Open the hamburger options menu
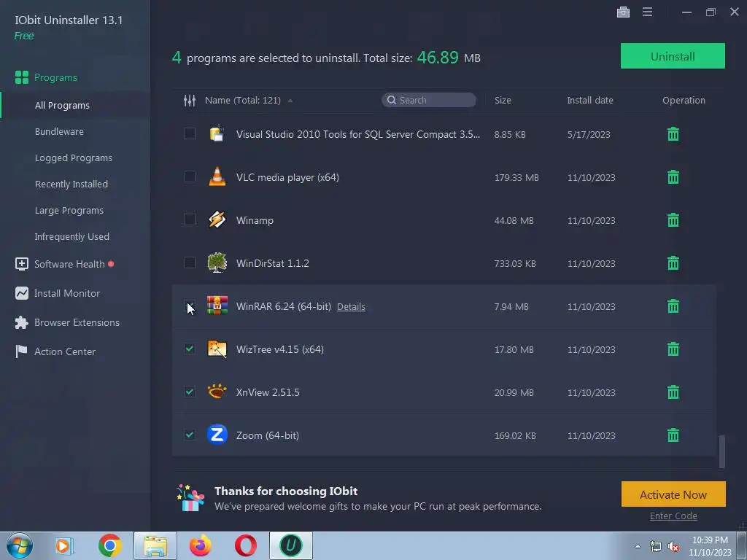Image resolution: width=747 pixels, height=560 pixels. [647, 12]
